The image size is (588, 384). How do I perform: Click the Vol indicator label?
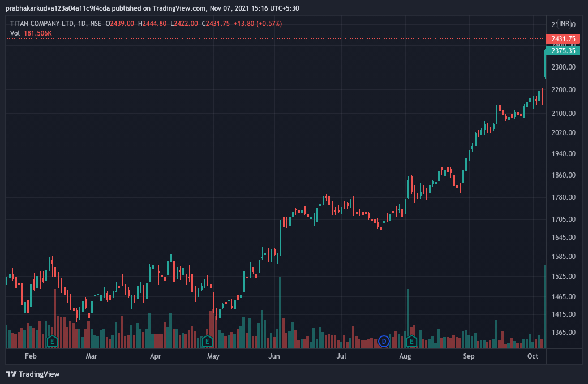[x=15, y=33]
